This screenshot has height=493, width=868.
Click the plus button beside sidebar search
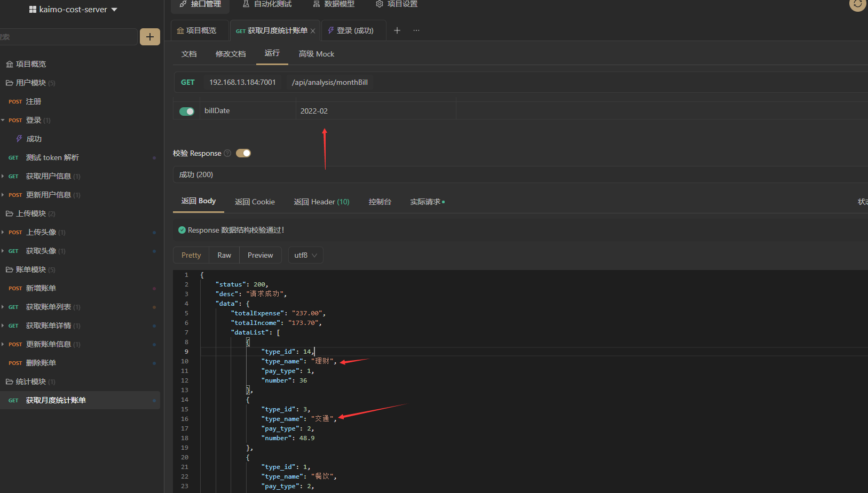tap(150, 37)
